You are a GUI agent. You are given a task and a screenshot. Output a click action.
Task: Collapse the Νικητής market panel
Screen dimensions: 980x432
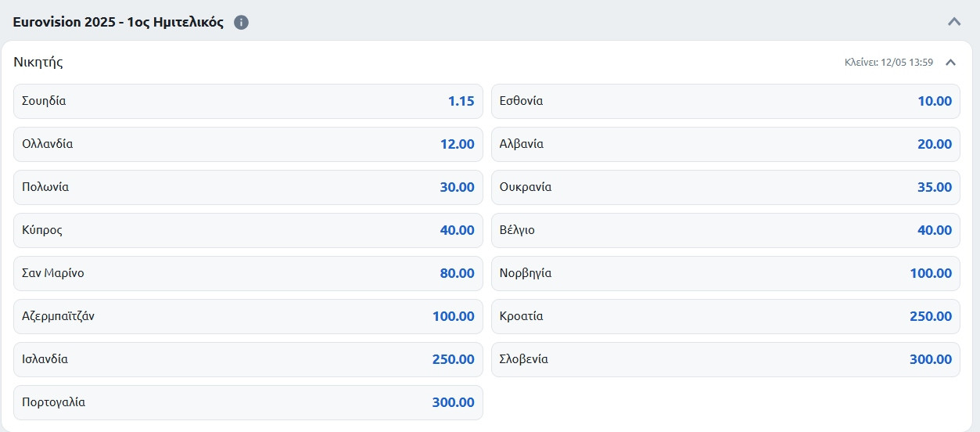pos(950,63)
